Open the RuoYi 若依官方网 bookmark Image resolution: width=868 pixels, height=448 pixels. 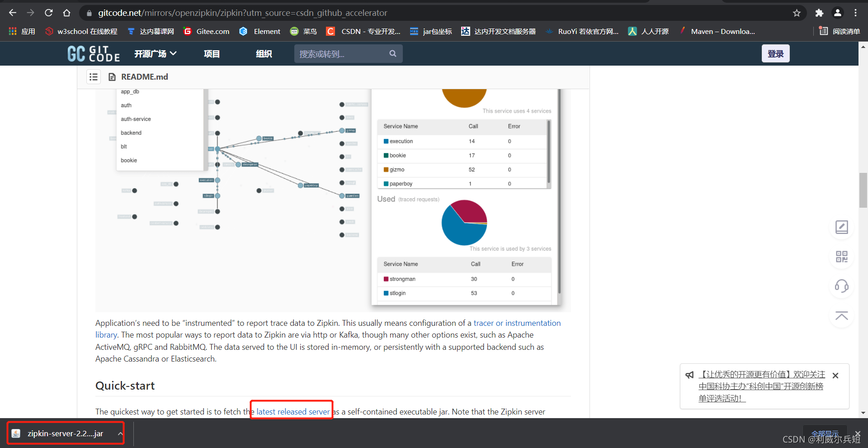click(x=582, y=31)
